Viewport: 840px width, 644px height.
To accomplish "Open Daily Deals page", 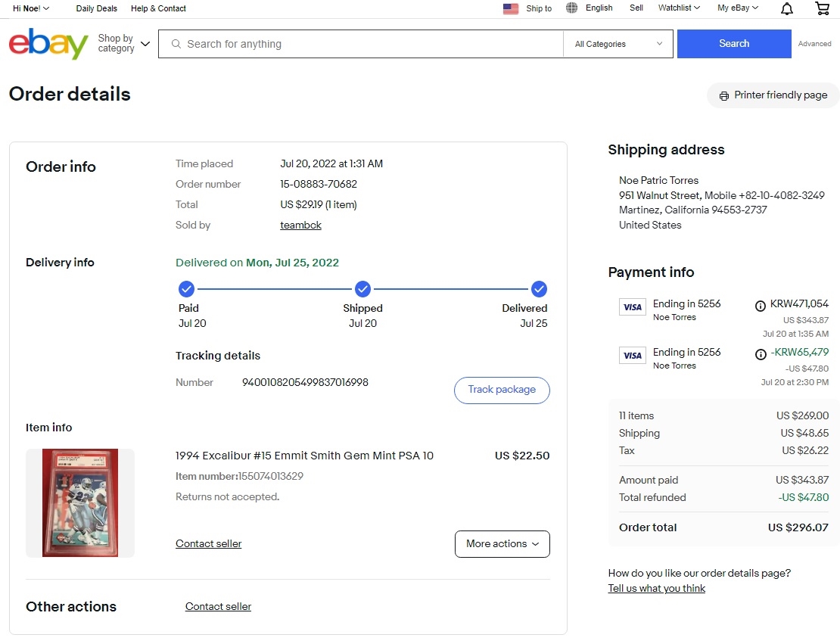I will click(96, 8).
